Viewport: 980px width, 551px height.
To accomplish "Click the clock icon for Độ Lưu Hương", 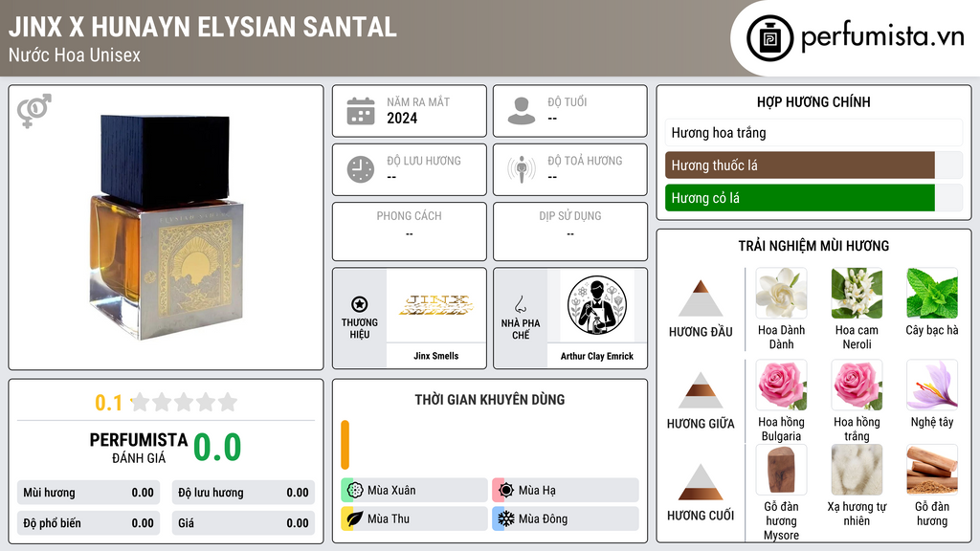I will (x=361, y=169).
